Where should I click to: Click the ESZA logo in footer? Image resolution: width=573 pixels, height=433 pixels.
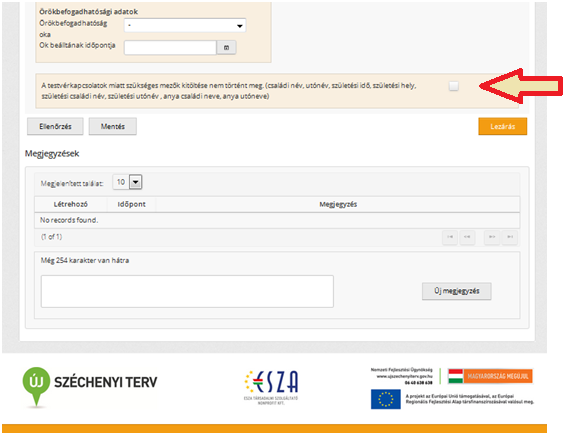pyautogui.click(x=271, y=387)
